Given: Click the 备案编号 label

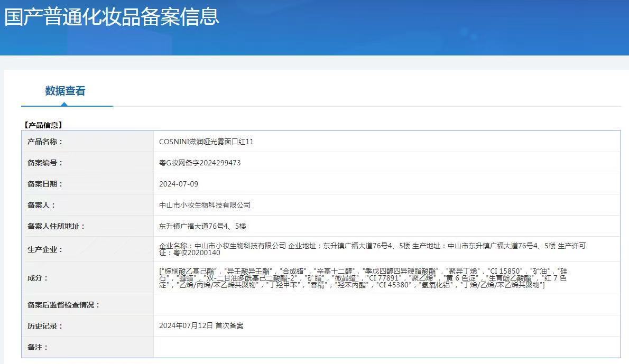Looking at the screenshot, I should [45, 163].
